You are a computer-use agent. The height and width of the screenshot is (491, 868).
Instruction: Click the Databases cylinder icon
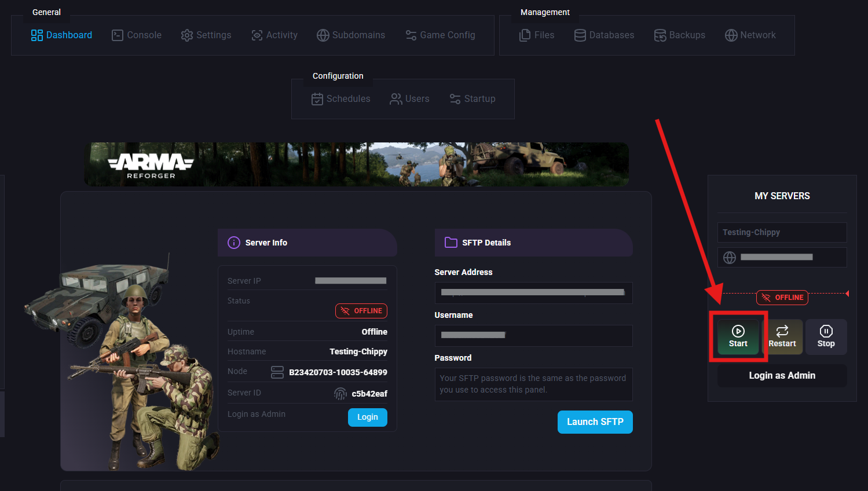pyautogui.click(x=580, y=35)
